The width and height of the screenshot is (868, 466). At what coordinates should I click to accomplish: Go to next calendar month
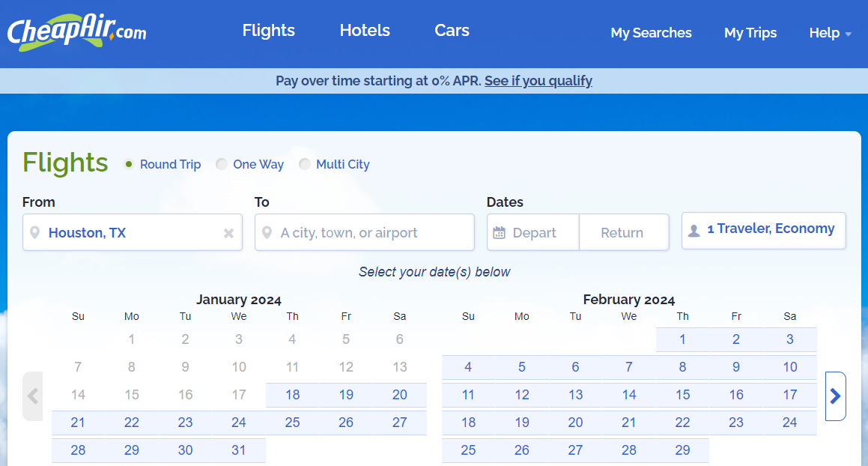pos(836,396)
